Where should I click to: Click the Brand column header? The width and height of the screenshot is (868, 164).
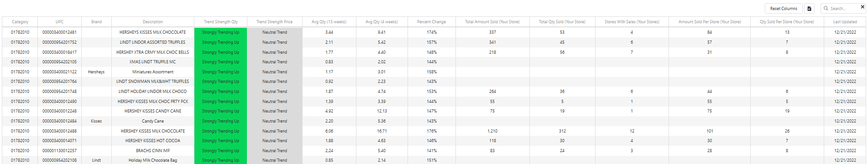(x=96, y=22)
